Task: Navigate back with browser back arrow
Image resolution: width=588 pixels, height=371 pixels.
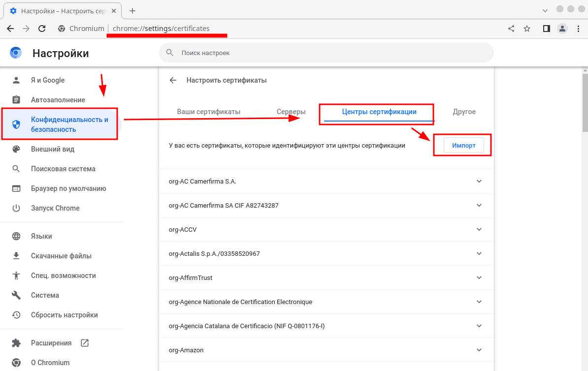Action: [10, 29]
